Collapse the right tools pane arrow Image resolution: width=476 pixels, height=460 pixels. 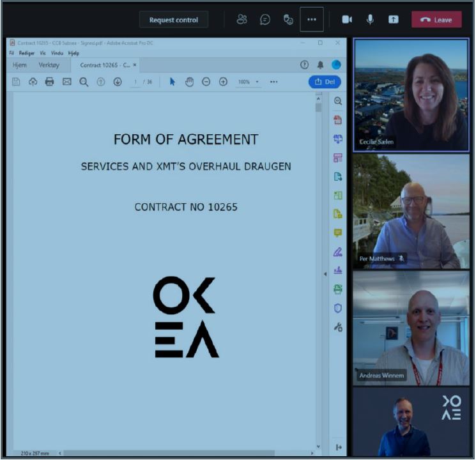(325, 274)
